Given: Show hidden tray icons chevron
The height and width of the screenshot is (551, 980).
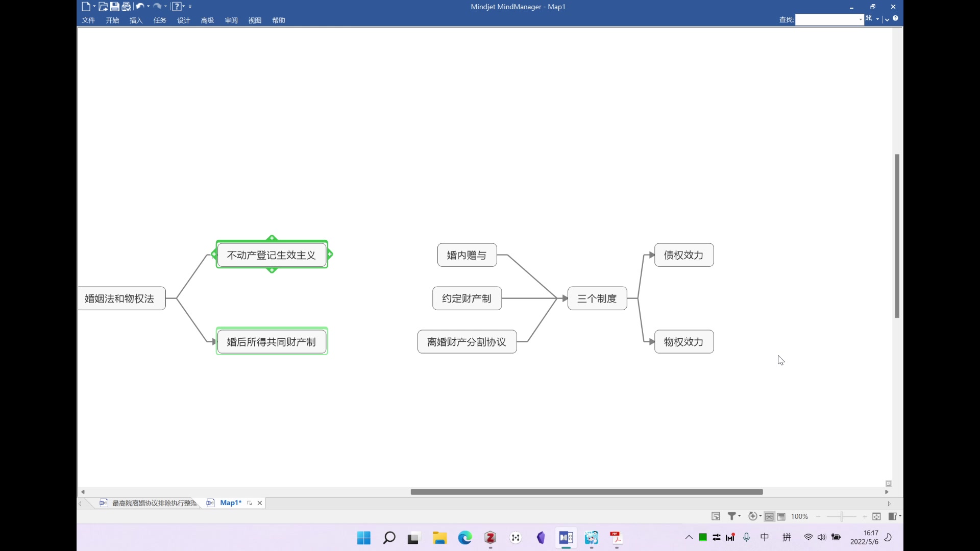Looking at the screenshot, I should (689, 537).
